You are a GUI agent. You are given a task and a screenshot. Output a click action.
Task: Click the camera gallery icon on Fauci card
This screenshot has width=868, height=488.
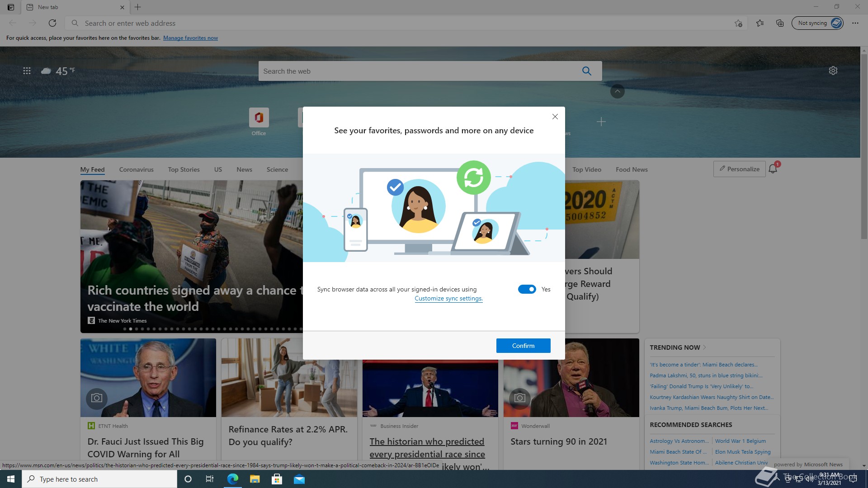[97, 398]
